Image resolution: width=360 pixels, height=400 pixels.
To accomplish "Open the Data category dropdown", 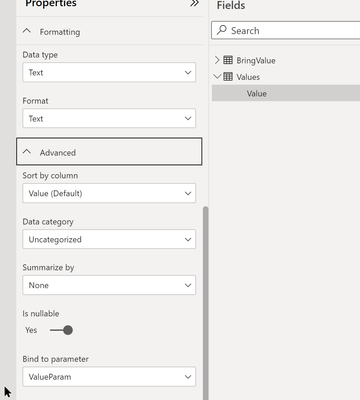I will click(x=109, y=239).
